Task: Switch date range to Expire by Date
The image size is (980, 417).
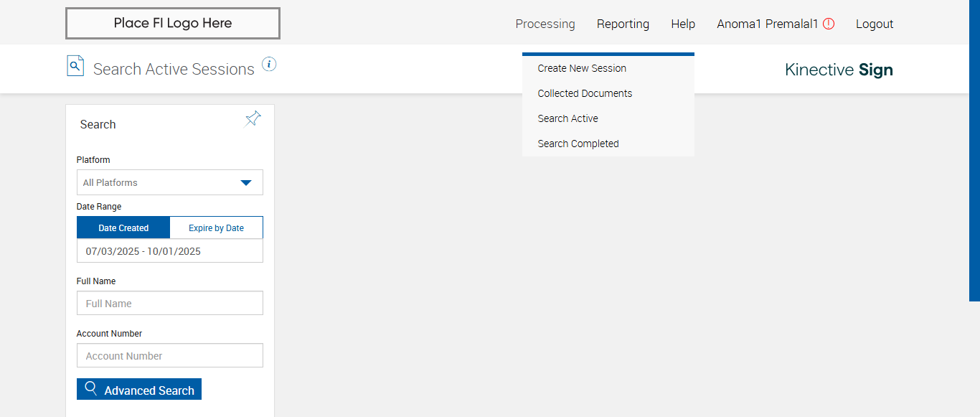Action: coord(216,228)
